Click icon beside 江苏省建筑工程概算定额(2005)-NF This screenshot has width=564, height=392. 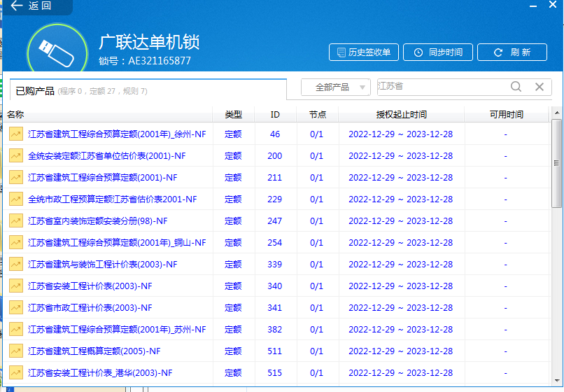click(16, 351)
